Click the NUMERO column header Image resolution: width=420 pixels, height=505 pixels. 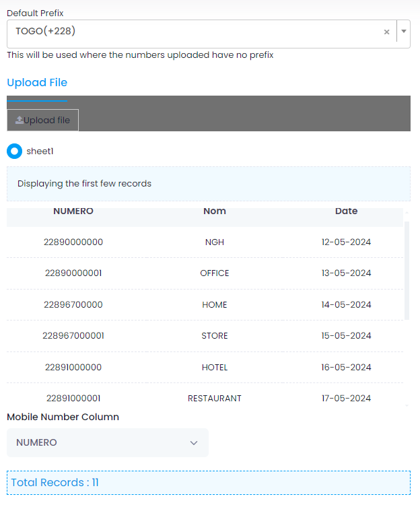[x=73, y=211]
